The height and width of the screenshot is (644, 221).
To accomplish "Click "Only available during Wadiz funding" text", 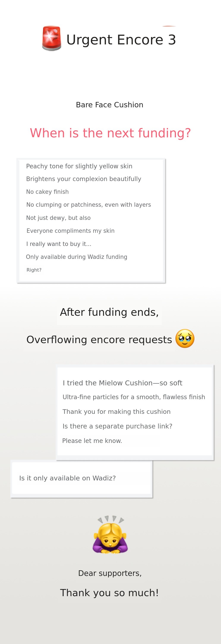I will [x=77, y=257].
